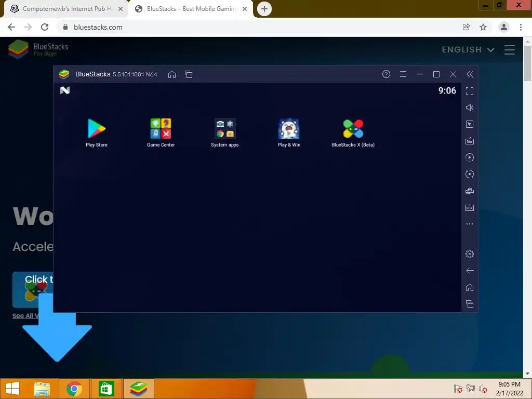
Task: Open the Play & Win app
Action: click(x=289, y=132)
